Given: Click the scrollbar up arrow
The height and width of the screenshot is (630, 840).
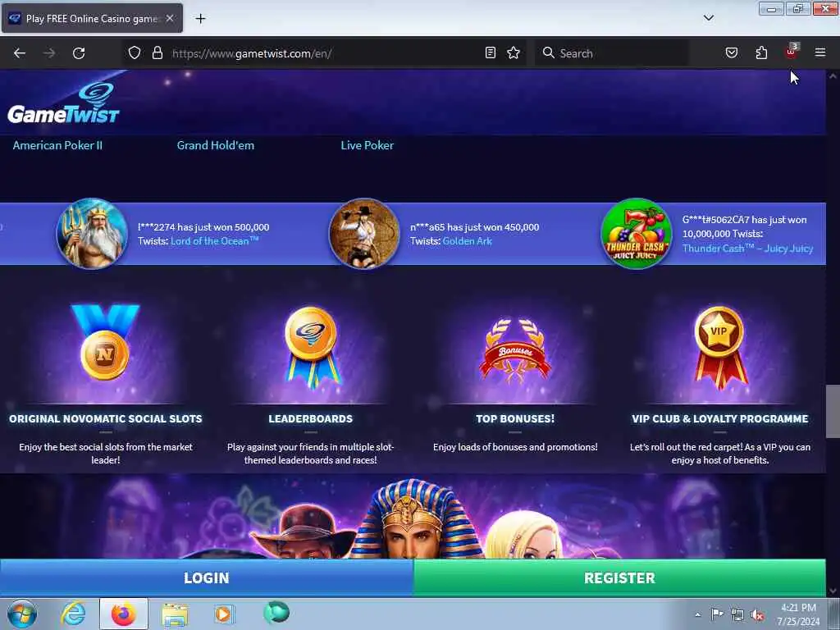Looking at the screenshot, I should (x=833, y=76).
